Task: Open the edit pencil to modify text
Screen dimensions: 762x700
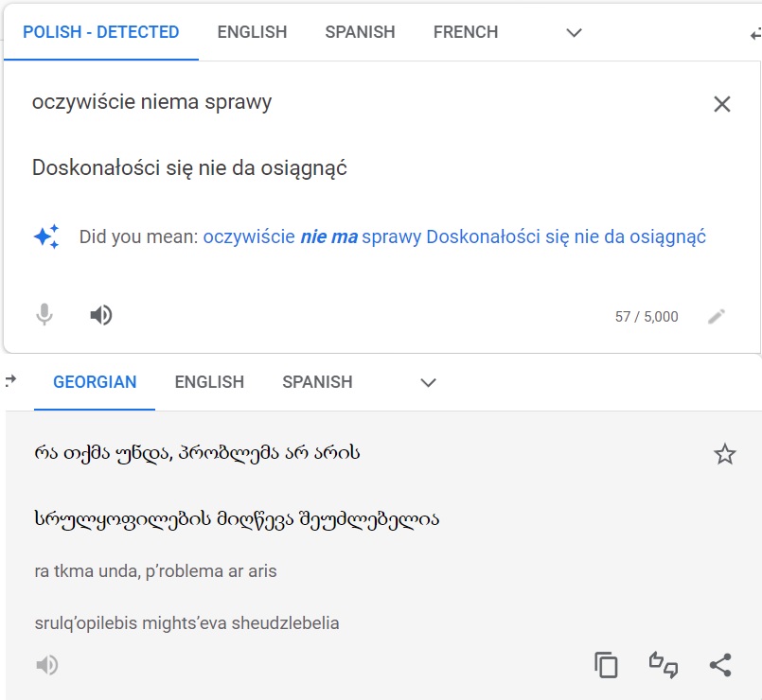Action: pos(717,317)
